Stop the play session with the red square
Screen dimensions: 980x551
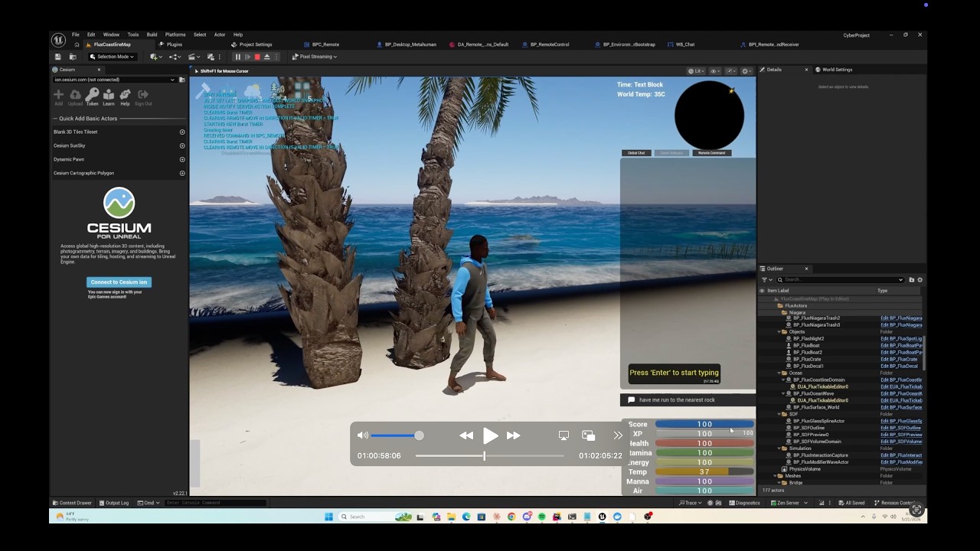(257, 57)
